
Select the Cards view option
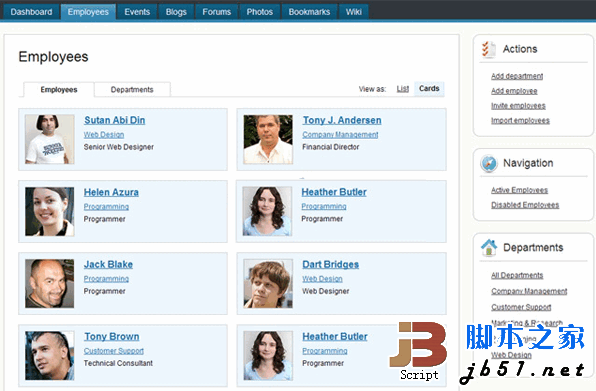tap(429, 89)
